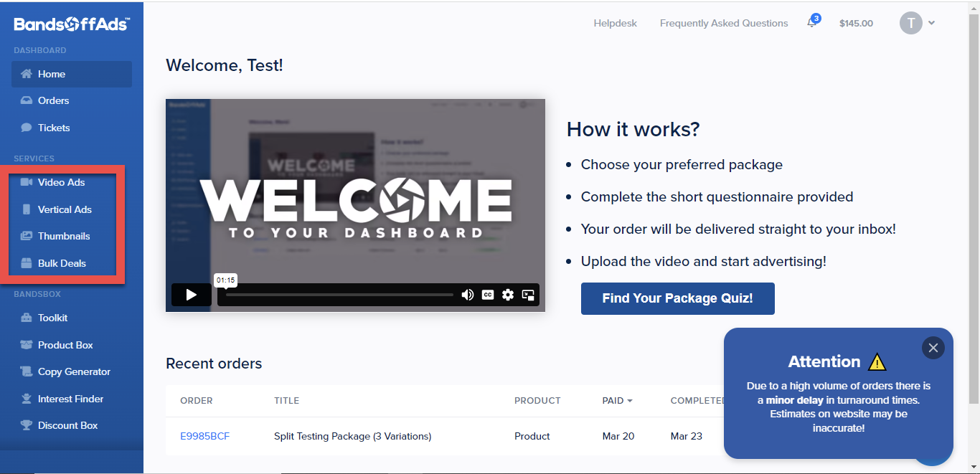The image size is (980, 474).
Task: Click the Thumbnails images icon
Action: click(x=27, y=236)
